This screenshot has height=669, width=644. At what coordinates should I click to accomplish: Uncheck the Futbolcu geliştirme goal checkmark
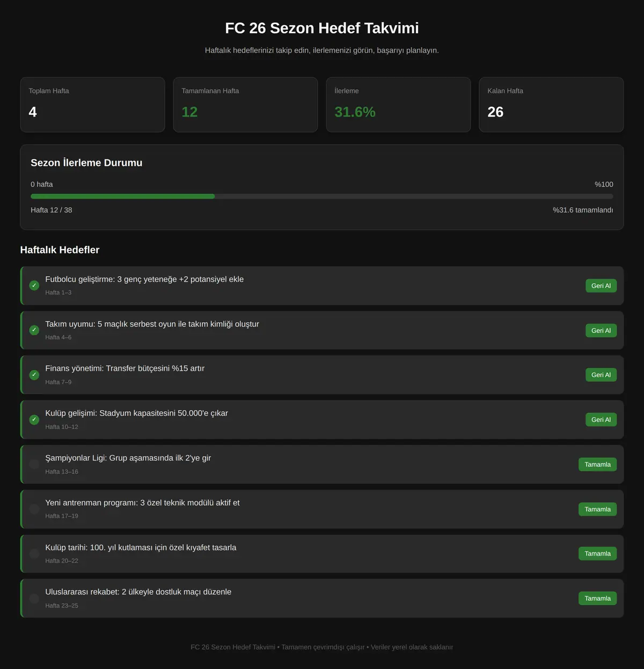point(34,286)
